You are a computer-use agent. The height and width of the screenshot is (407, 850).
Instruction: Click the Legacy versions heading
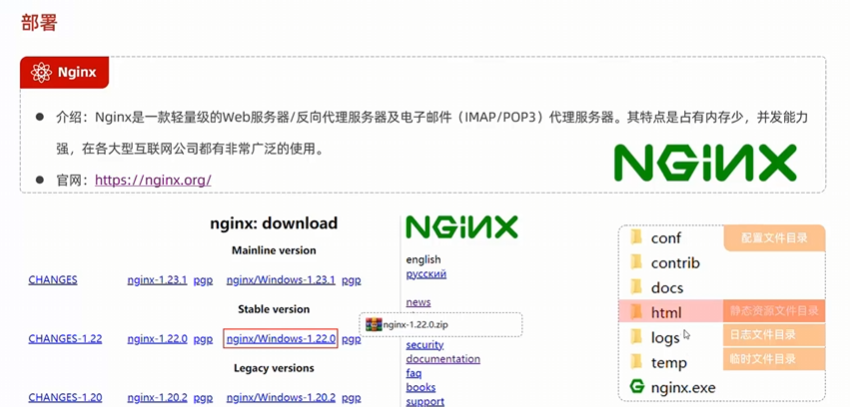274,368
